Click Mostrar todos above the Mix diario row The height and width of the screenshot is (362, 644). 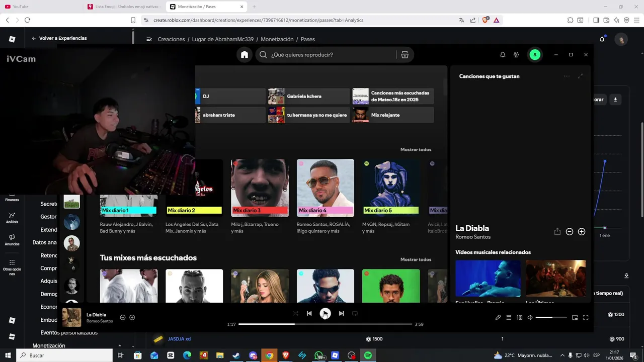pyautogui.click(x=416, y=149)
